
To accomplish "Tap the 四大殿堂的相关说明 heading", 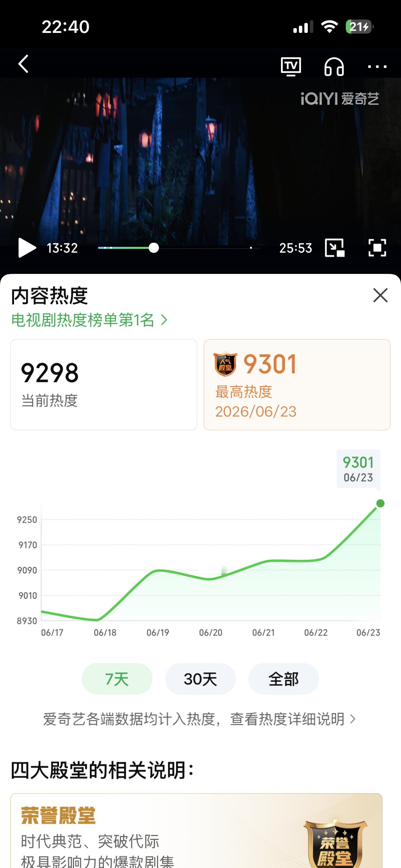I will point(102,770).
